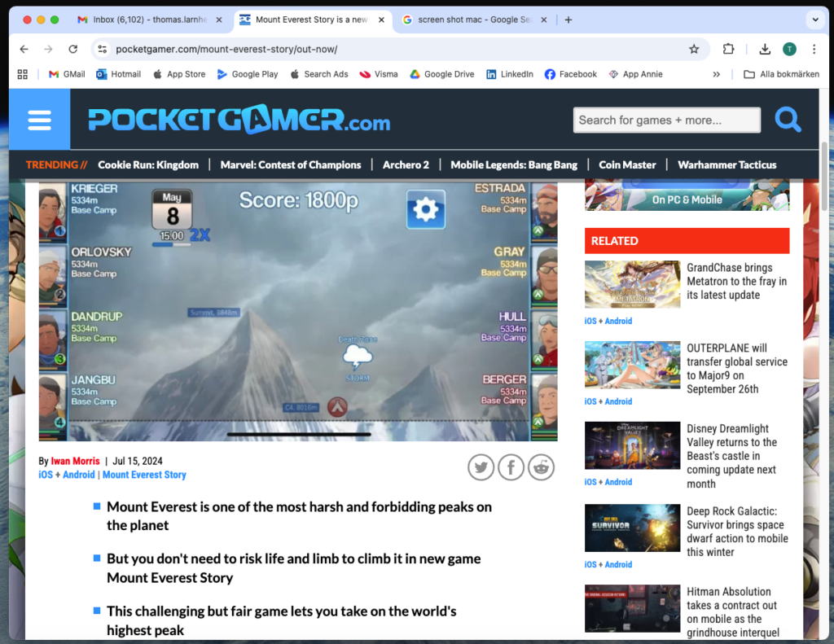The width and height of the screenshot is (834, 644).
Task: Click the Android link under the byline
Action: 79,475
